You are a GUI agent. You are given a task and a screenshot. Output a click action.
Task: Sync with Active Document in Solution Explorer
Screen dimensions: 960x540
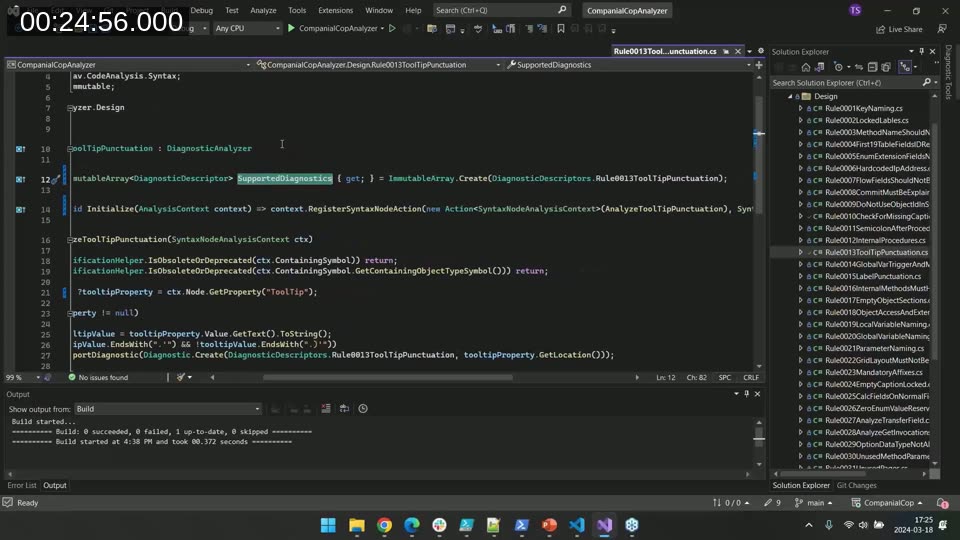pos(859,67)
